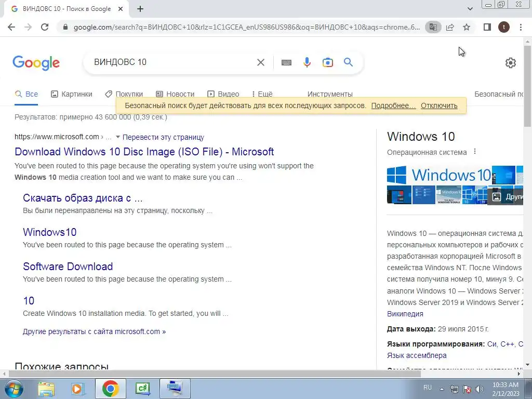Reload the page with the refresh icon
Screen dimensions: 532x399
[45, 27]
